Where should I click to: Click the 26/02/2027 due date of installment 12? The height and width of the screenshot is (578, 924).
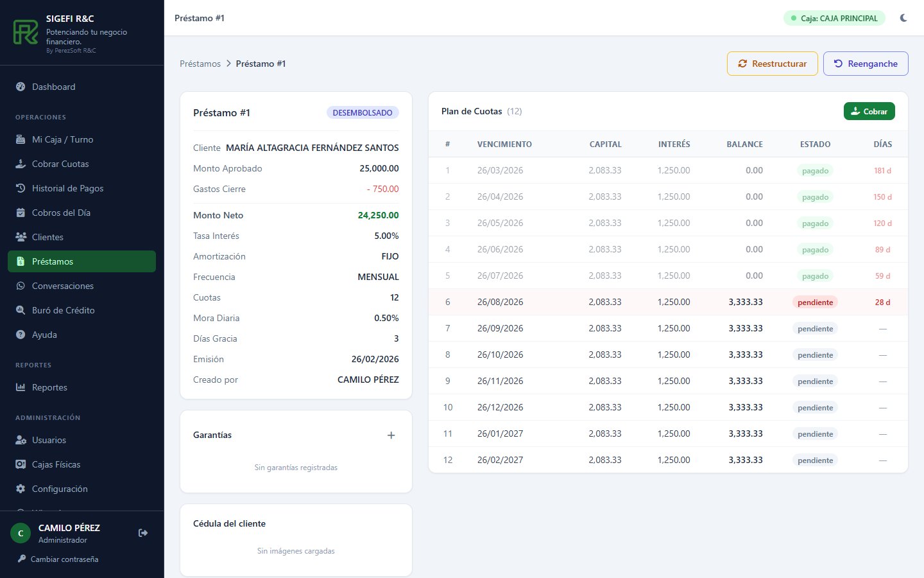pos(501,460)
